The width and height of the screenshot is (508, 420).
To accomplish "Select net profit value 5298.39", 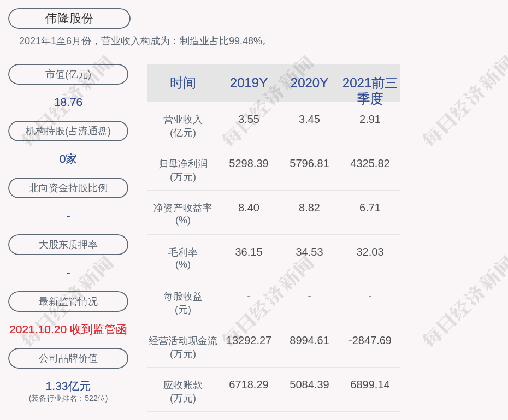I will click(x=249, y=163).
